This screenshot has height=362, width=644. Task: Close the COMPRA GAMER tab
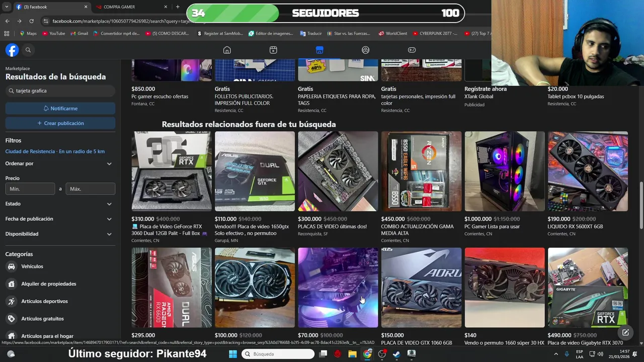tap(166, 7)
